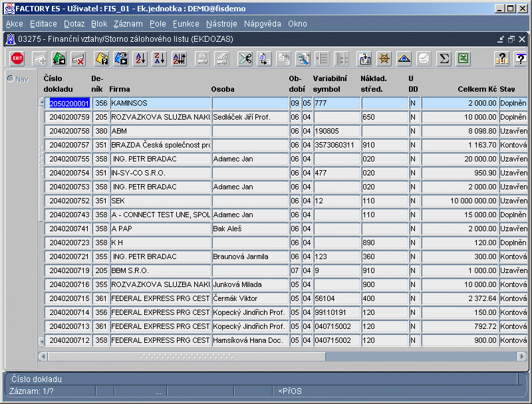
Task: Click the copy icon next to scissors
Action: [x=264, y=58]
